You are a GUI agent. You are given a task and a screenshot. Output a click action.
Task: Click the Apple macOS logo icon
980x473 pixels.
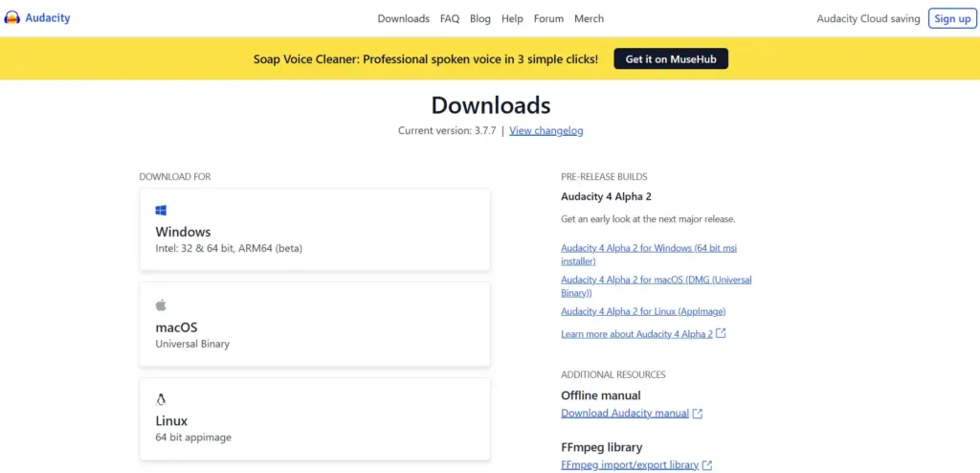[x=161, y=304]
